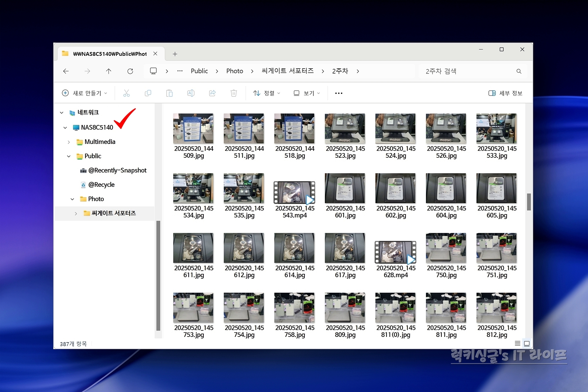This screenshot has width=588, height=392.
Task: Click the Public breadcrumb segment
Action: tap(199, 71)
